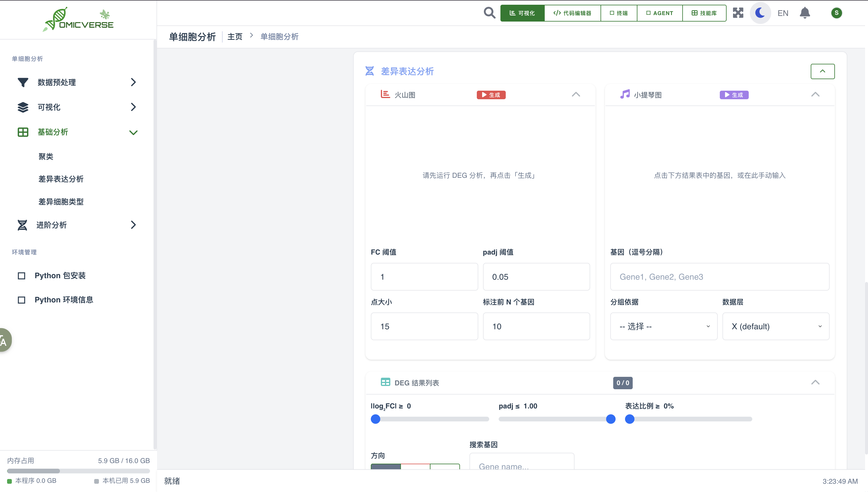Click the differential expression DNA header icon

point(370,71)
